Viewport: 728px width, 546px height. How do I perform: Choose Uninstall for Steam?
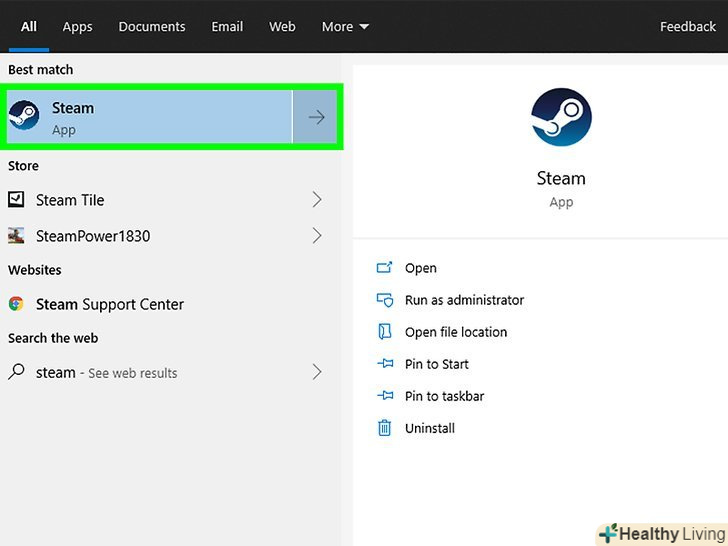coord(429,428)
